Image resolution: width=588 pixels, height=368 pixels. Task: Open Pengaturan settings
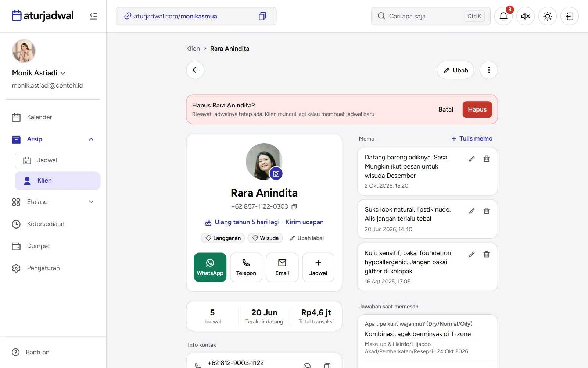tap(53, 268)
